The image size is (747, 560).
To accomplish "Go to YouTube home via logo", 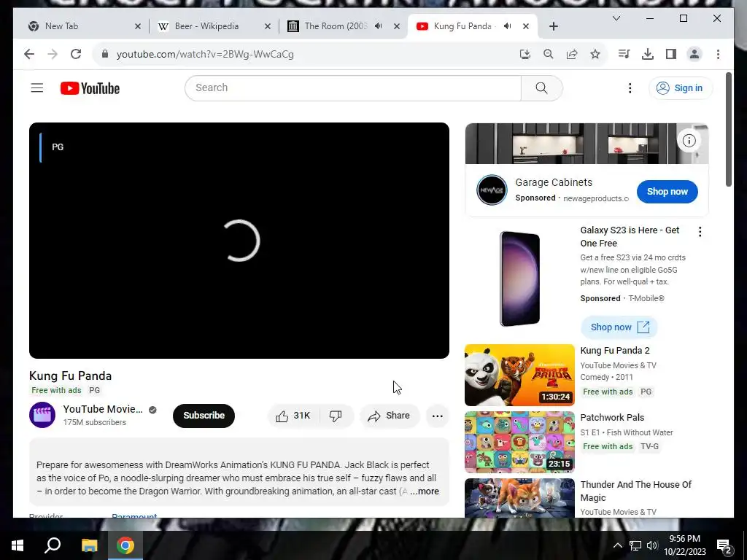I will 90,88.
